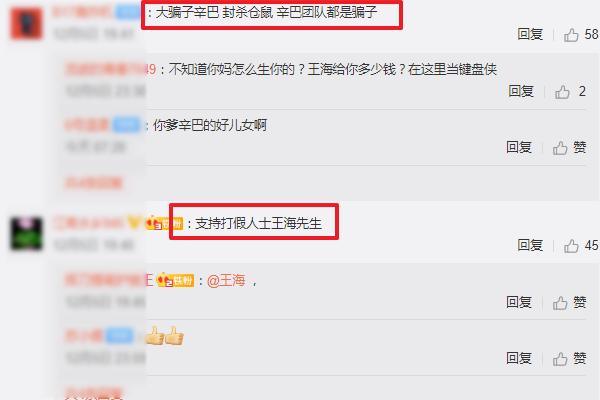Screen dimensions: 600x400
Task: Click the yellow V heart badge icon
Action: tap(134, 222)
